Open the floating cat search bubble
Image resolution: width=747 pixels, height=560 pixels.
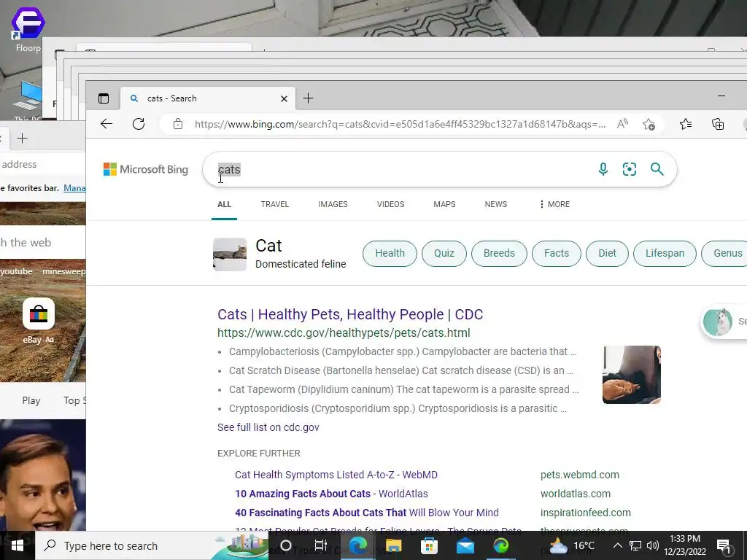click(724, 322)
